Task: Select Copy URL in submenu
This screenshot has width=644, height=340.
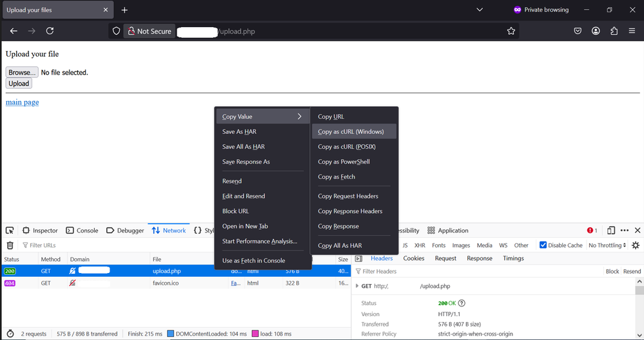Action: tap(354, 117)
